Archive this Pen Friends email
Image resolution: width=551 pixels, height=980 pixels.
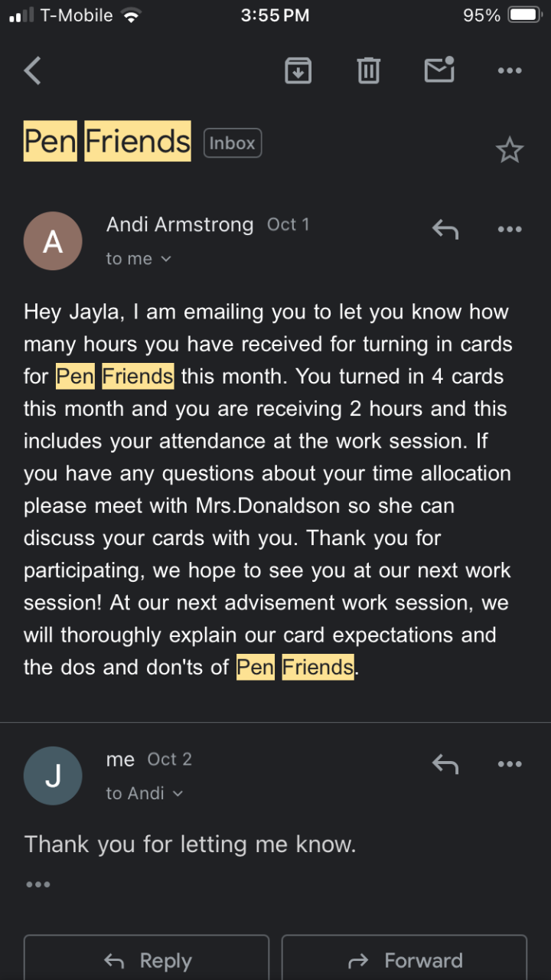click(298, 70)
